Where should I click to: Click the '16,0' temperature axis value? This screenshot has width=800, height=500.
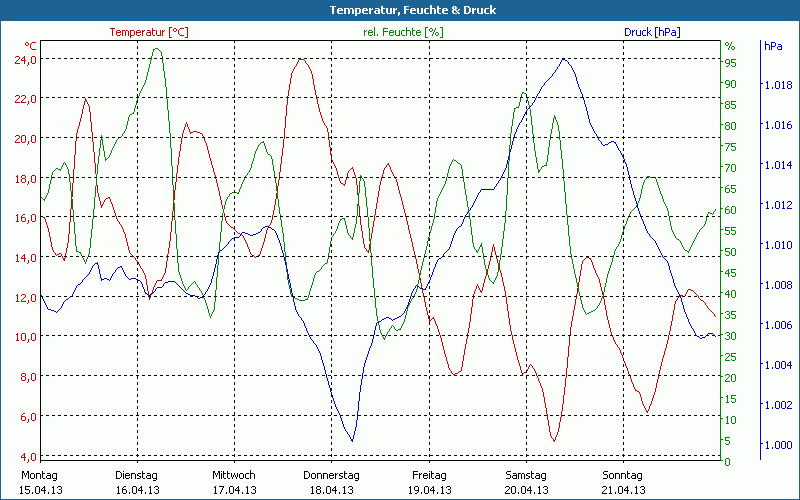[x=26, y=218]
